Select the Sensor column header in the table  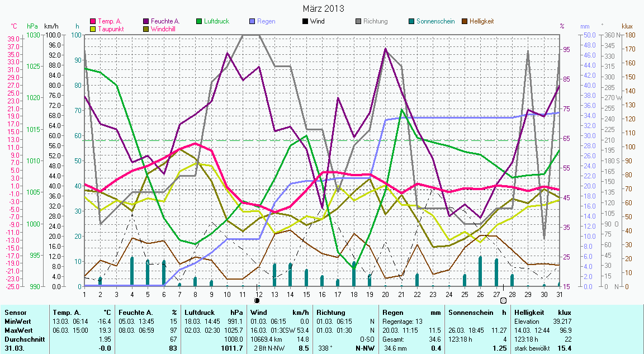(15, 313)
